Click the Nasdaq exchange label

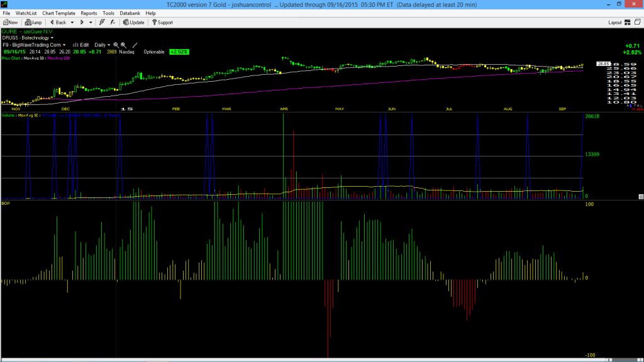point(126,52)
